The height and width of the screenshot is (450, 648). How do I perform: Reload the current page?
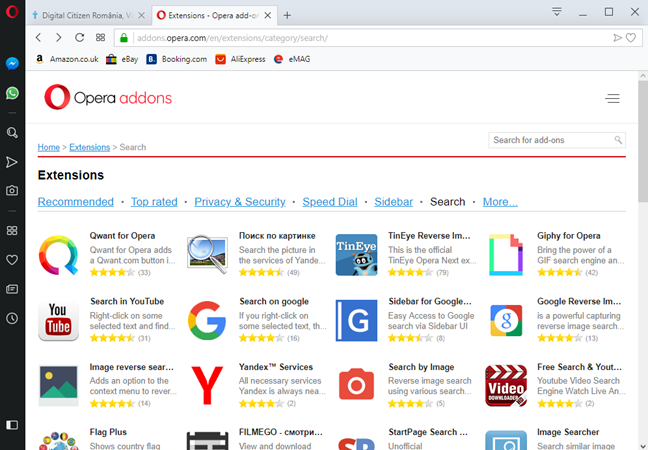click(x=79, y=38)
